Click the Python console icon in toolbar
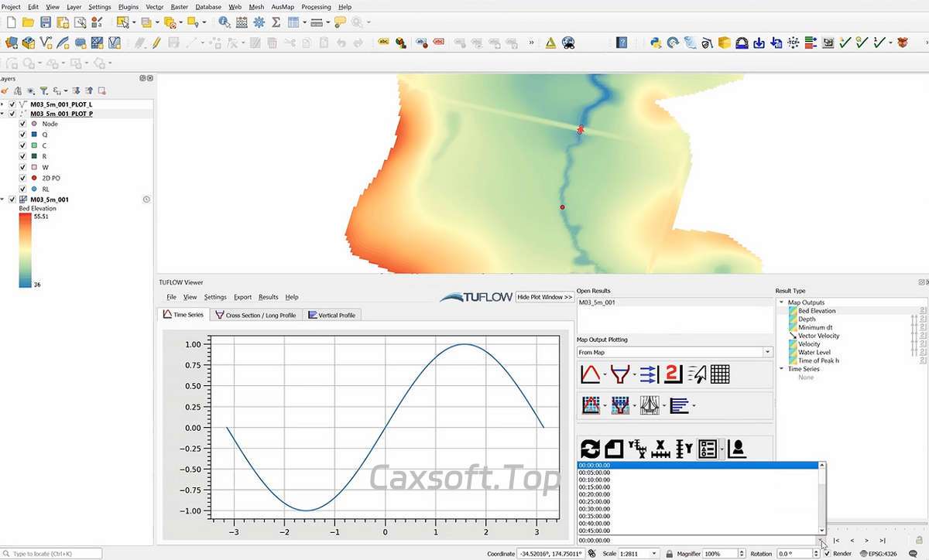 point(656,43)
